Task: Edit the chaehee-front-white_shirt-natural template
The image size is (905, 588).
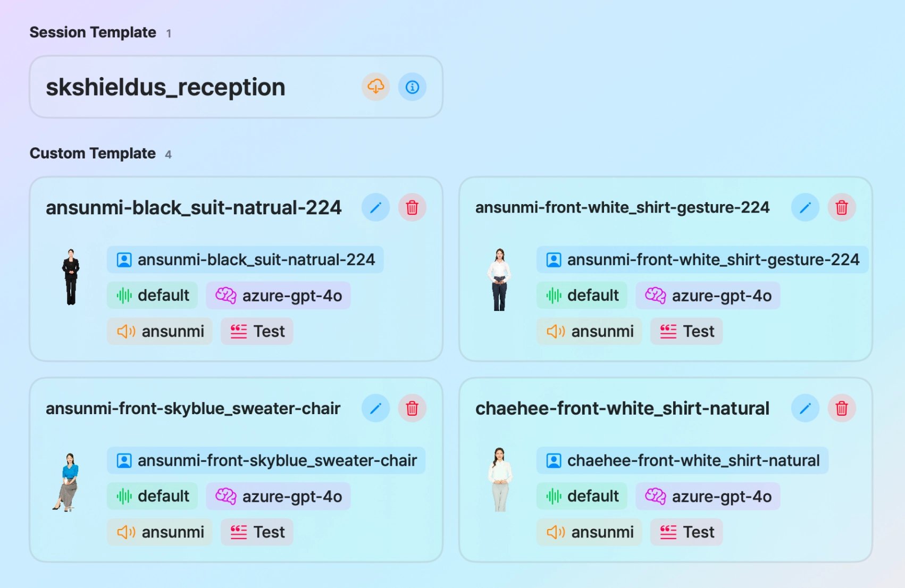Action: click(805, 408)
